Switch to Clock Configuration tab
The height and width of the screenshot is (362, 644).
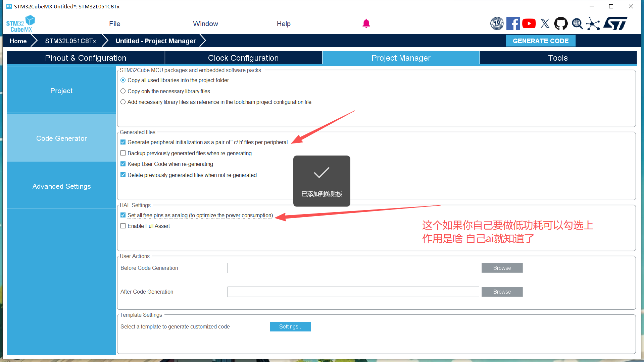click(x=243, y=58)
